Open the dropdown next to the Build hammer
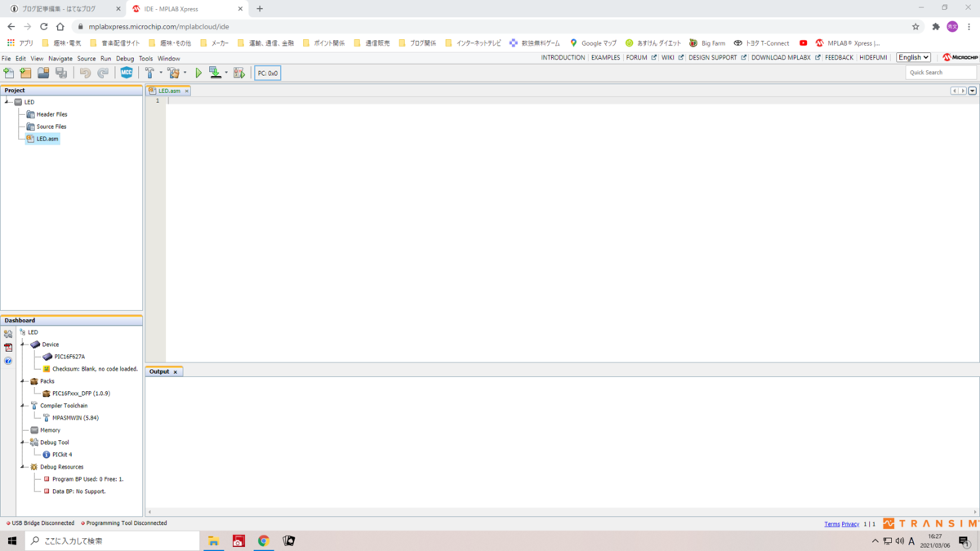 click(x=161, y=73)
